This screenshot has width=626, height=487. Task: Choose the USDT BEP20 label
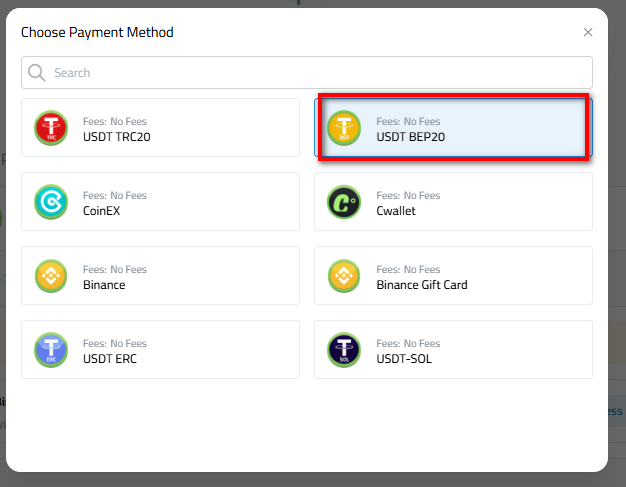410,137
